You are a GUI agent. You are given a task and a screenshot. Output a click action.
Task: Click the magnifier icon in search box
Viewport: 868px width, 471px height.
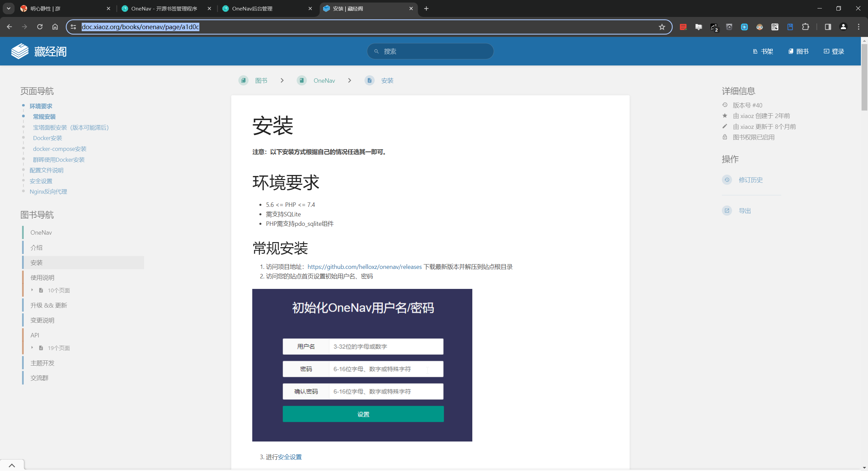pos(376,51)
